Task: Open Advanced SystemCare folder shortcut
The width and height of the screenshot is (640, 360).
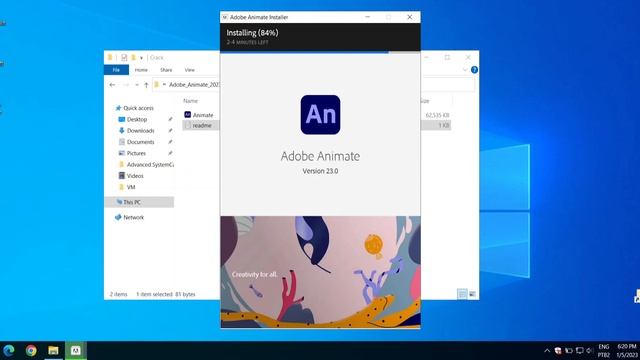Action: pyautogui.click(x=150, y=164)
